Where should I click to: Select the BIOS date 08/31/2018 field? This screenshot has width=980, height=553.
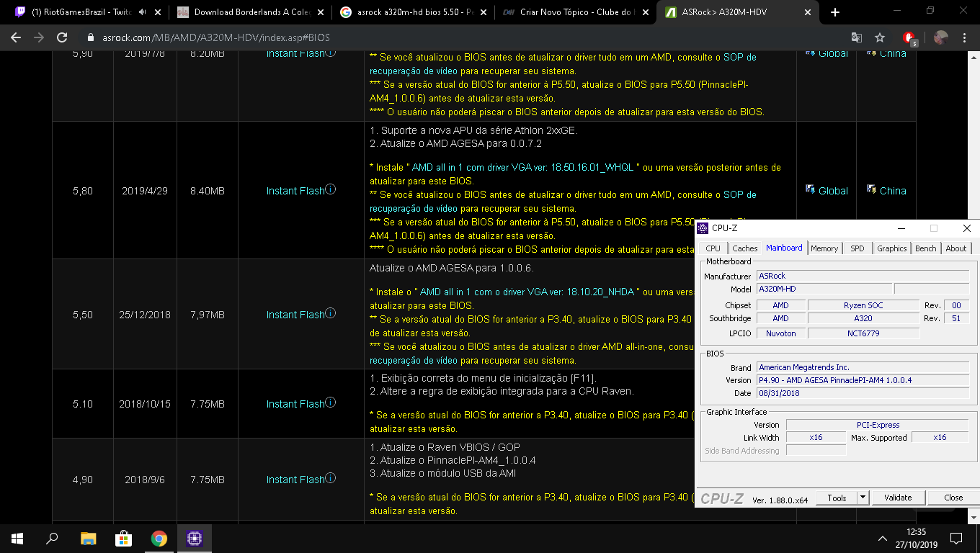[x=863, y=393]
